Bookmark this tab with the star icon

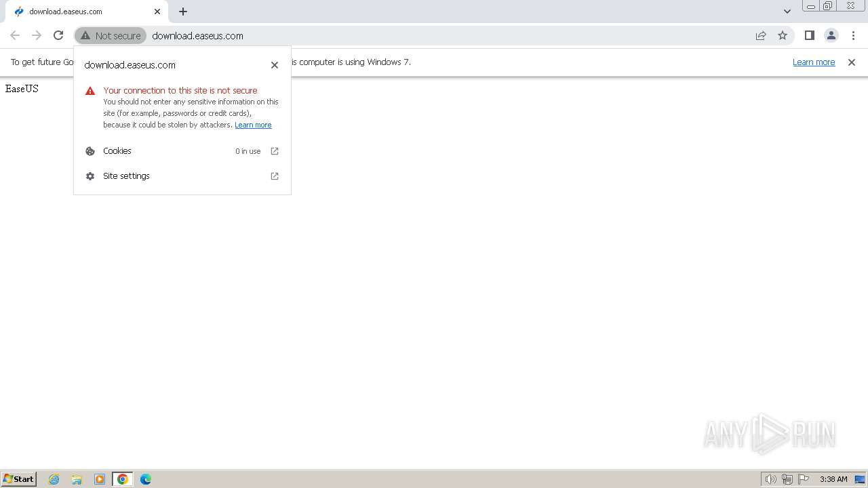pos(783,35)
